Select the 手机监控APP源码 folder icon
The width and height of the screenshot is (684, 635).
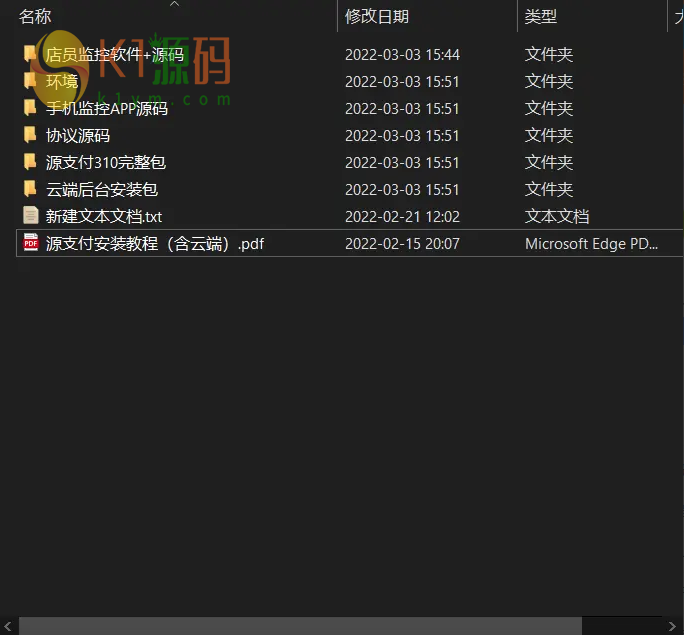30,108
